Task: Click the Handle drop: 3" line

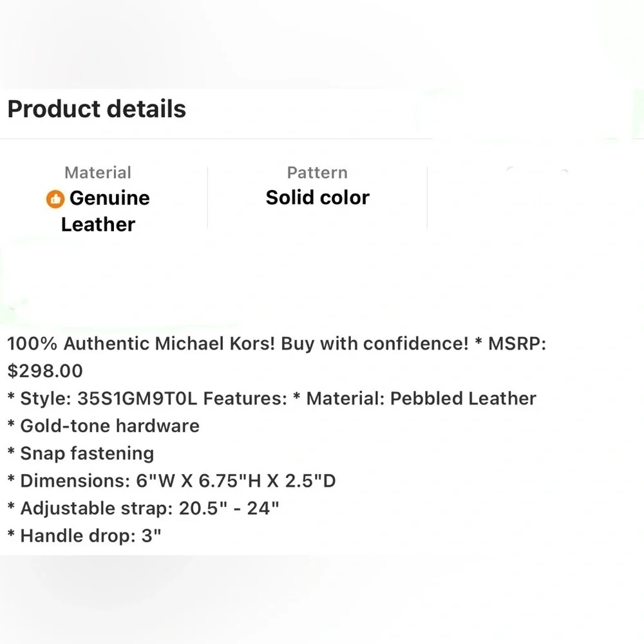Action: (x=84, y=536)
